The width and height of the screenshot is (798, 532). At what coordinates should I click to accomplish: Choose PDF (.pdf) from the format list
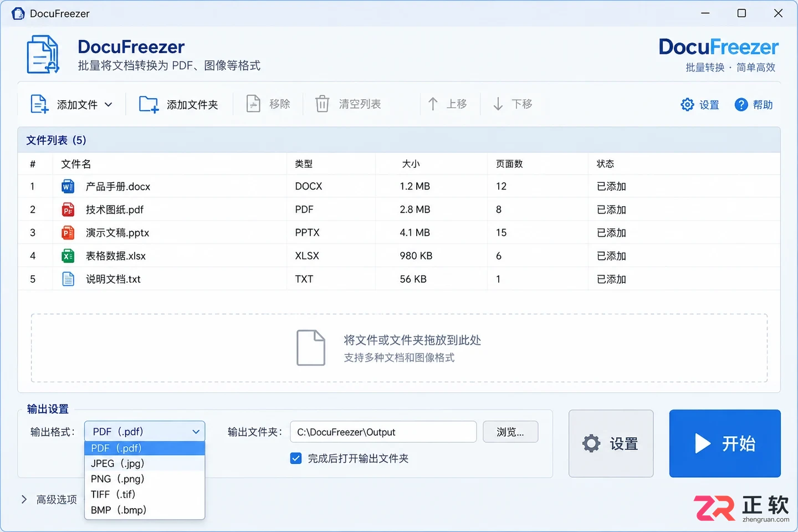(x=145, y=448)
